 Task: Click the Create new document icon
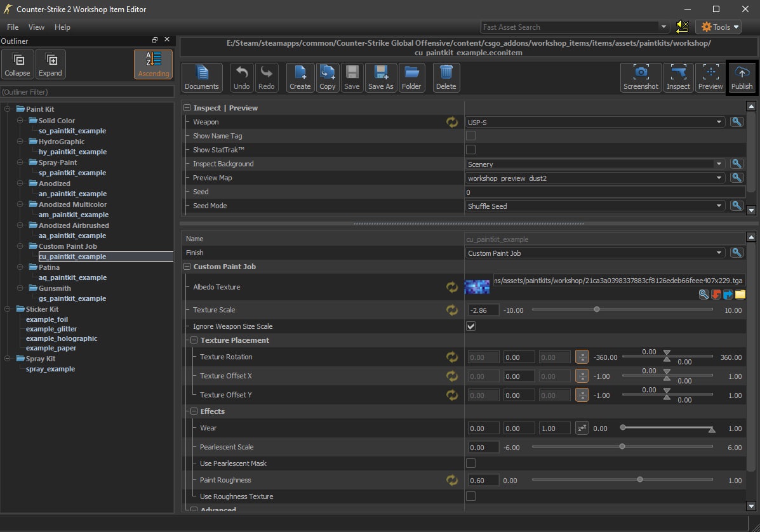(x=300, y=78)
